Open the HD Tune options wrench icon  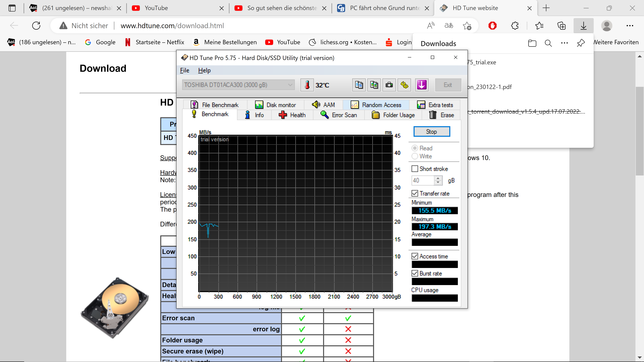404,85
